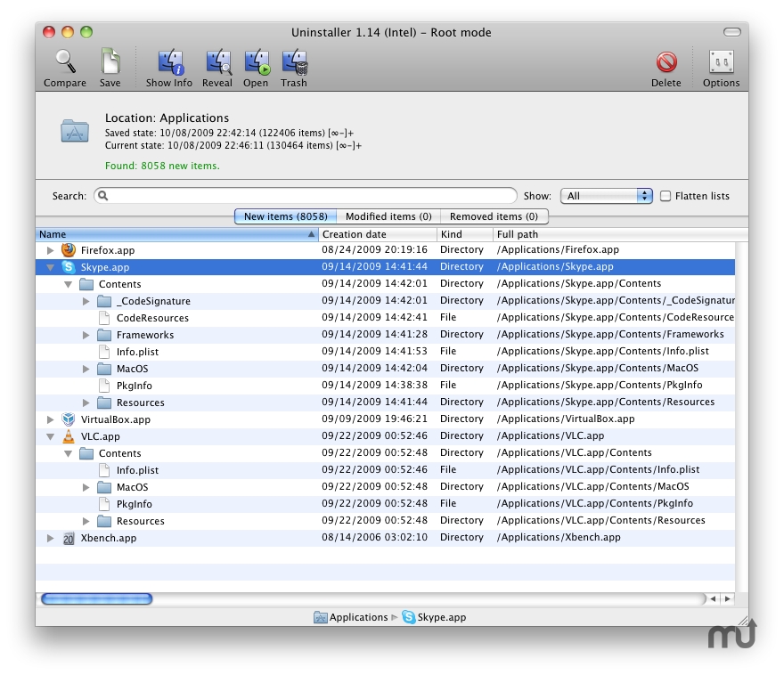Switch to the Removed items tab
This screenshot has width=784, height=675.
(x=494, y=216)
